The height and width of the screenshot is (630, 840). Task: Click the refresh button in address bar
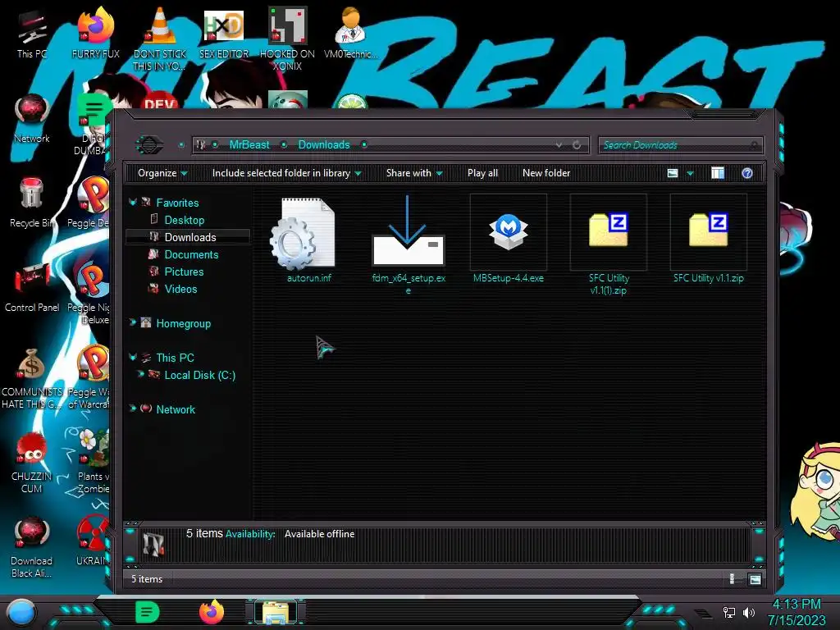(x=577, y=144)
